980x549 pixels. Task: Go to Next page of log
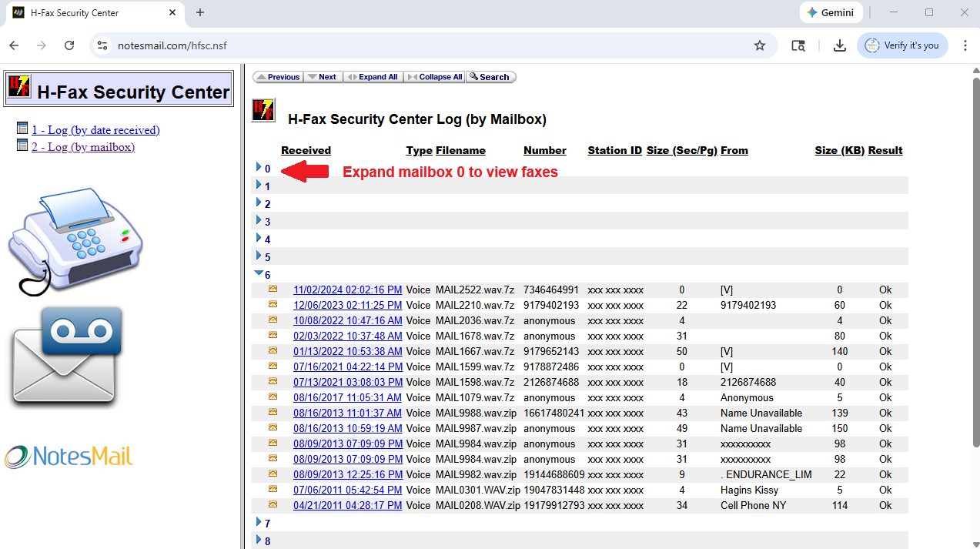pos(323,77)
